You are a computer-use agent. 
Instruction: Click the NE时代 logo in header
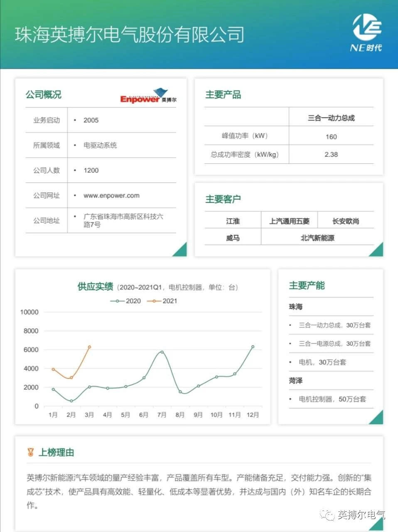[367, 33]
